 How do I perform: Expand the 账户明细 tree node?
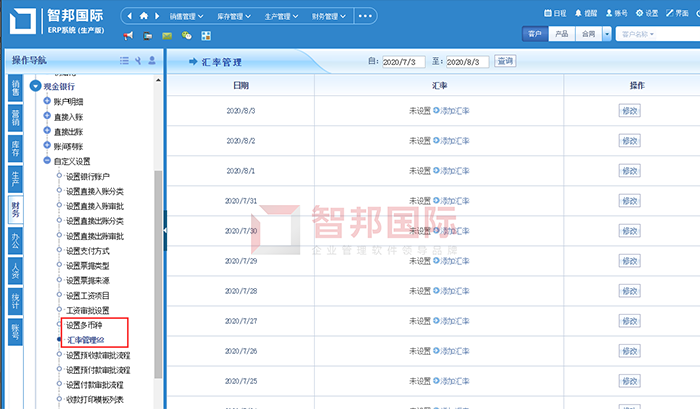coord(46,102)
